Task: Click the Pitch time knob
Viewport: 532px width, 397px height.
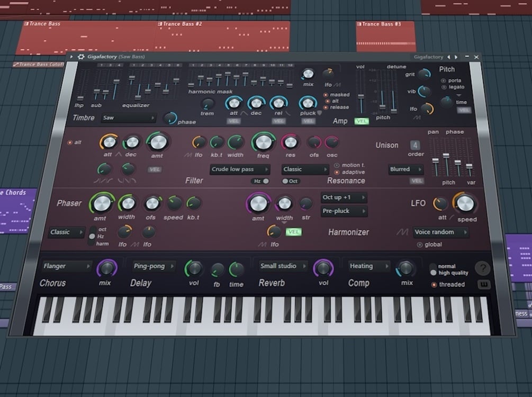Action: pyautogui.click(x=446, y=102)
